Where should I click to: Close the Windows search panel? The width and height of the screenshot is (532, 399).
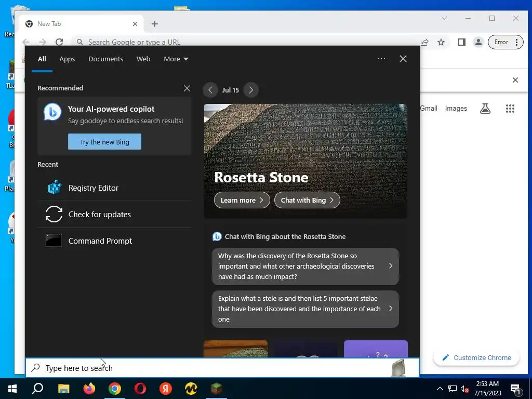coord(403,59)
